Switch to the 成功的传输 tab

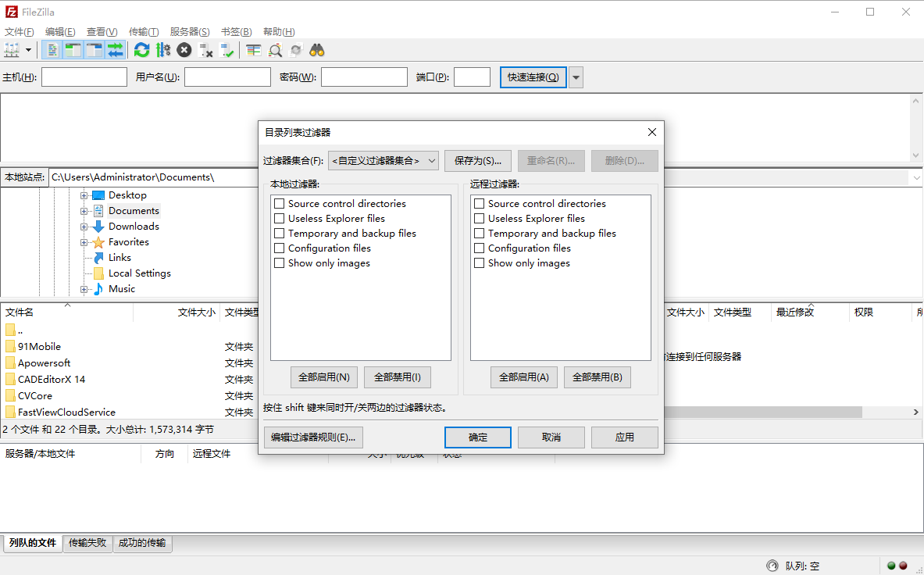tap(142, 543)
